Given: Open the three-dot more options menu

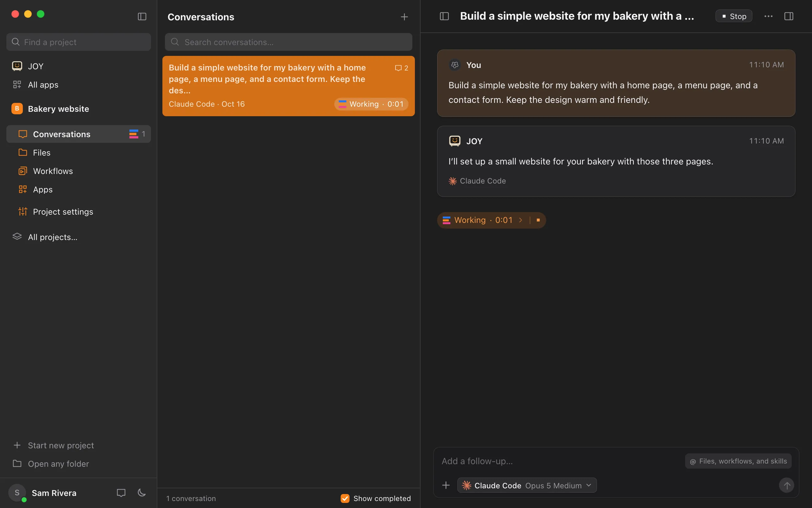Looking at the screenshot, I should coord(768,16).
